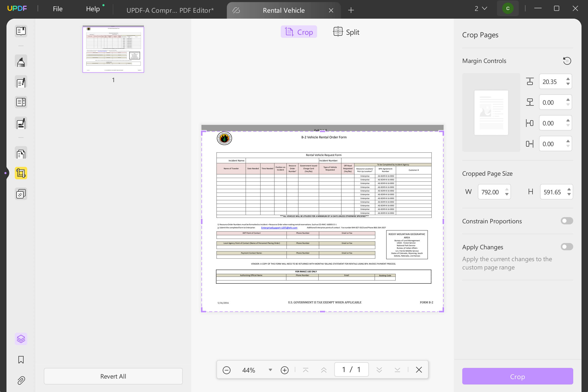This screenshot has height=392, width=588.
Task: Switch to Reader mode in sidebar
Action: 21,31
